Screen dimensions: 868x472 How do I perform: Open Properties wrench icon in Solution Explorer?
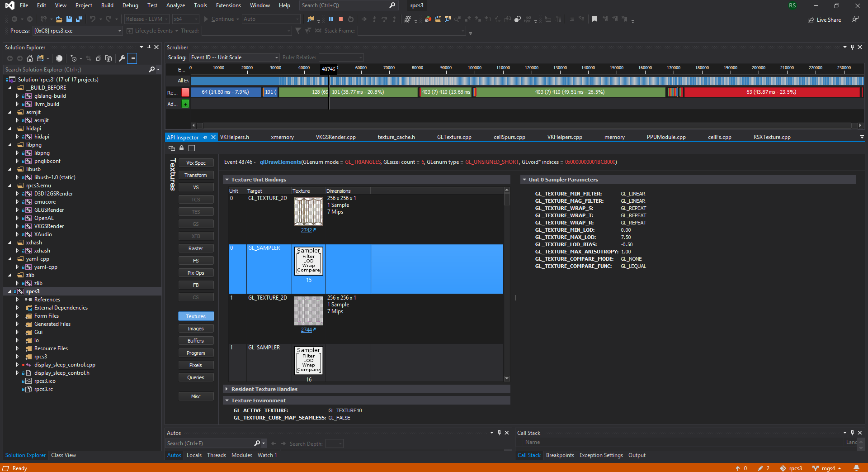tap(122, 58)
